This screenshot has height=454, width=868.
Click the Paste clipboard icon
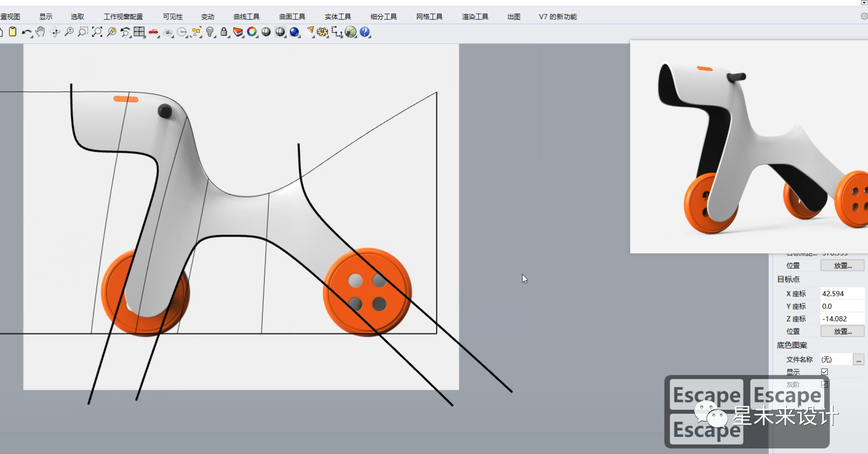(13, 32)
